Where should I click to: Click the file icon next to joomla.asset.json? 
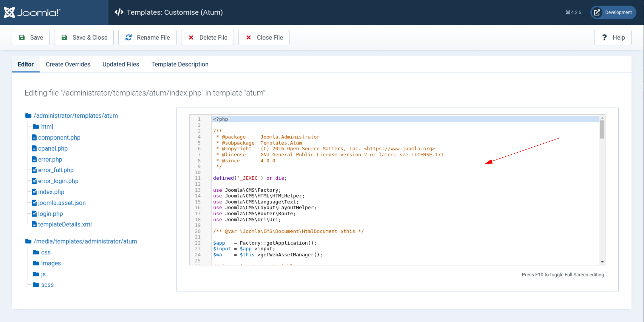tap(35, 203)
